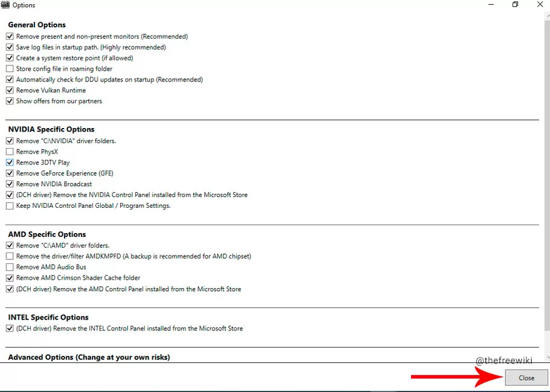Toggle Create a system restore point option
The height and width of the screenshot is (392, 550).
10,58
